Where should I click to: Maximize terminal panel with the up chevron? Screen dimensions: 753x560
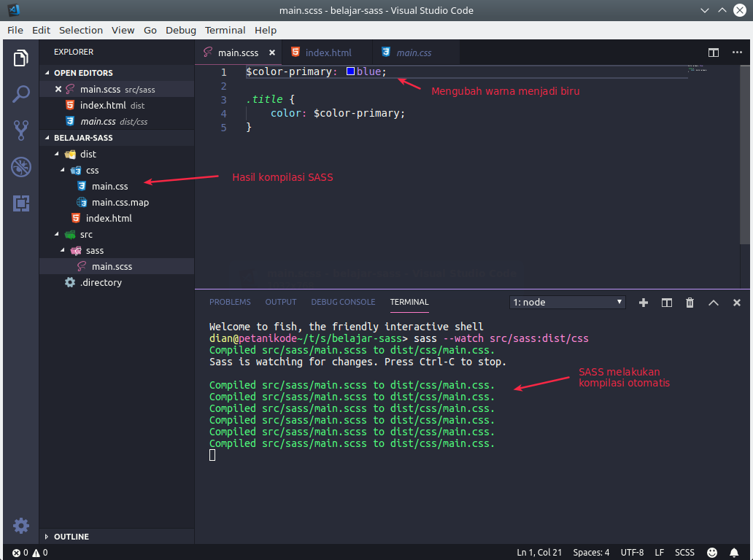pos(713,303)
